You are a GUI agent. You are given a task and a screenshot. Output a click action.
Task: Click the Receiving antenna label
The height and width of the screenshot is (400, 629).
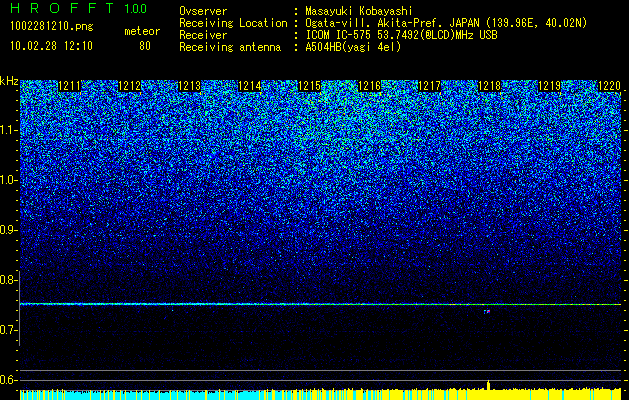[x=230, y=47]
